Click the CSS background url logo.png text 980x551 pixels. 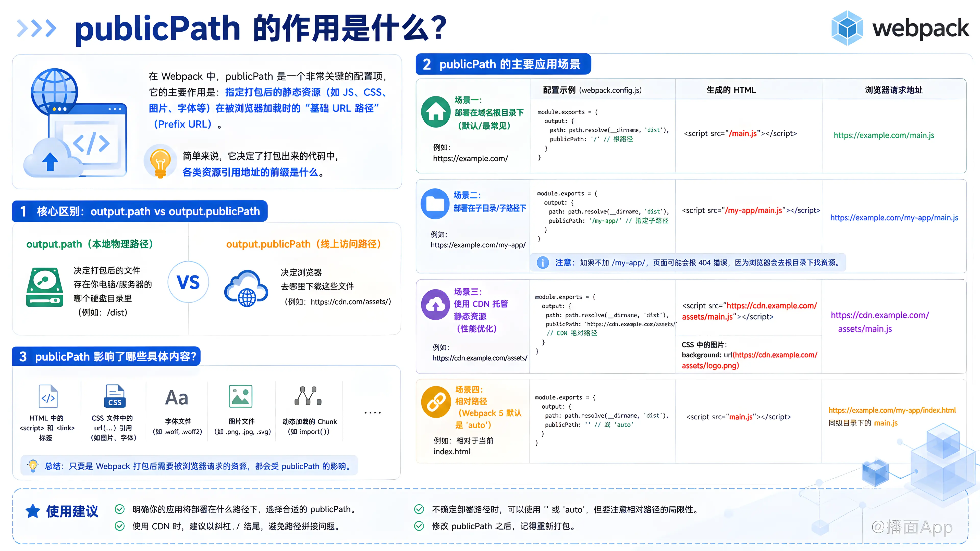[x=750, y=360]
